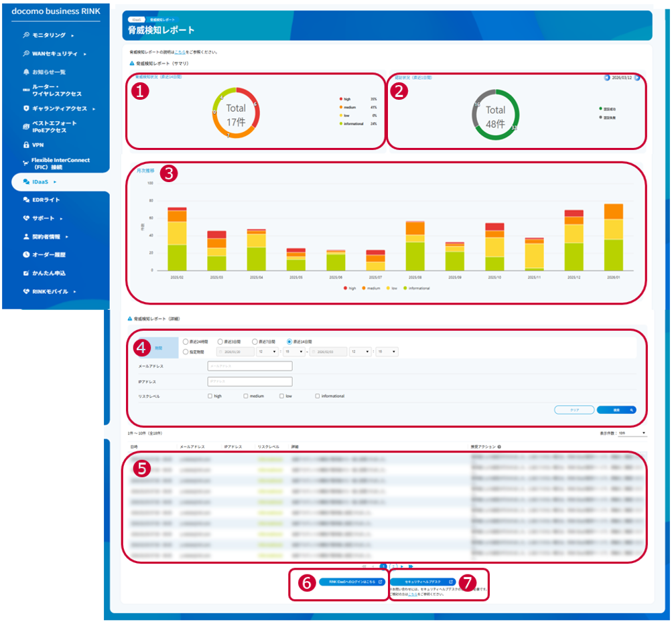
Task: Click the RINK IDaaSへのログインはこちら button
Action: (352, 582)
